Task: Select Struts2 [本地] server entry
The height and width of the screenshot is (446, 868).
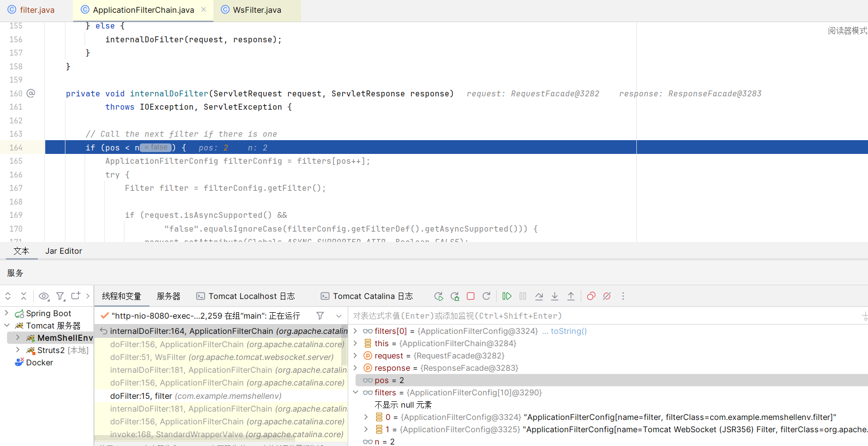Action: (x=58, y=350)
